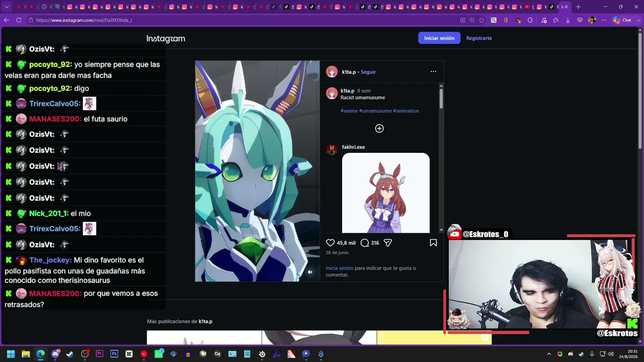Launch Photoshop from the taskbar
Screen dimensions: 644x362
[114, 354]
